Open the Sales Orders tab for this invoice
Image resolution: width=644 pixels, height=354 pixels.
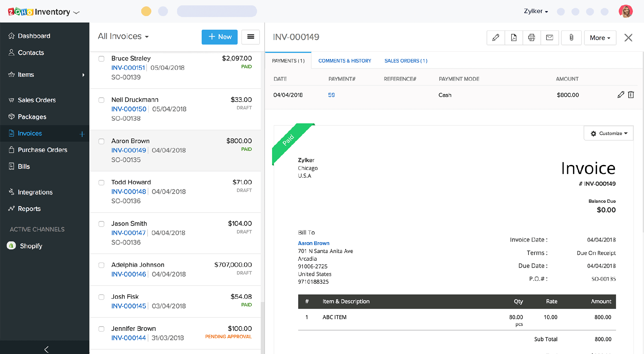click(406, 61)
